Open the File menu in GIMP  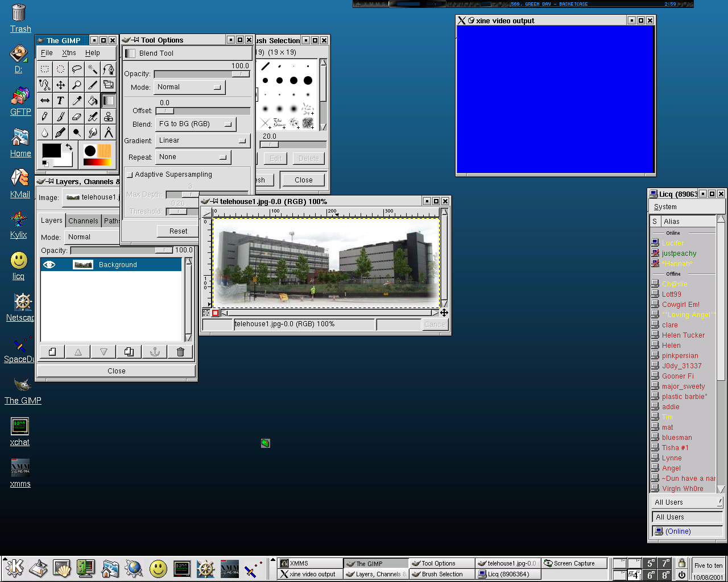coord(47,53)
